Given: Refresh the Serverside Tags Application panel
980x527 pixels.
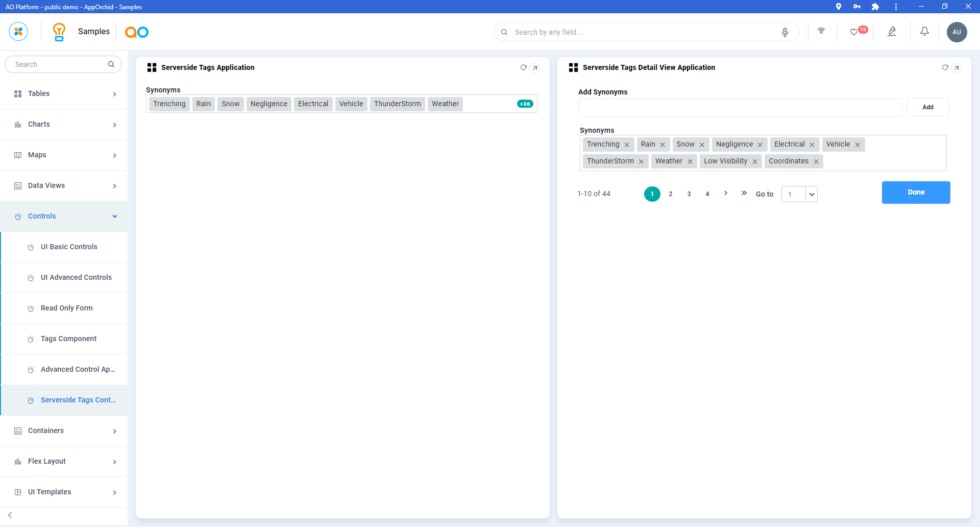Looking at the screenshot, I should pyautogui.click(x=523, y=67).
